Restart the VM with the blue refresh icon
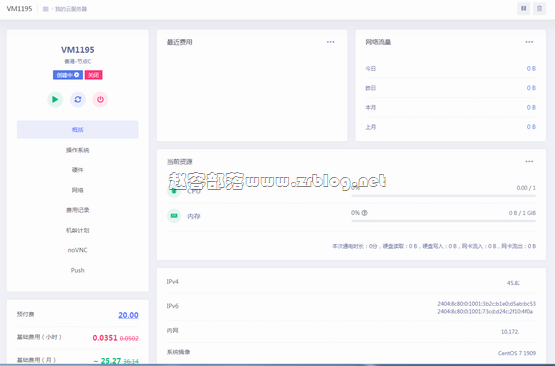555x366 pixels. coord(78,99)
